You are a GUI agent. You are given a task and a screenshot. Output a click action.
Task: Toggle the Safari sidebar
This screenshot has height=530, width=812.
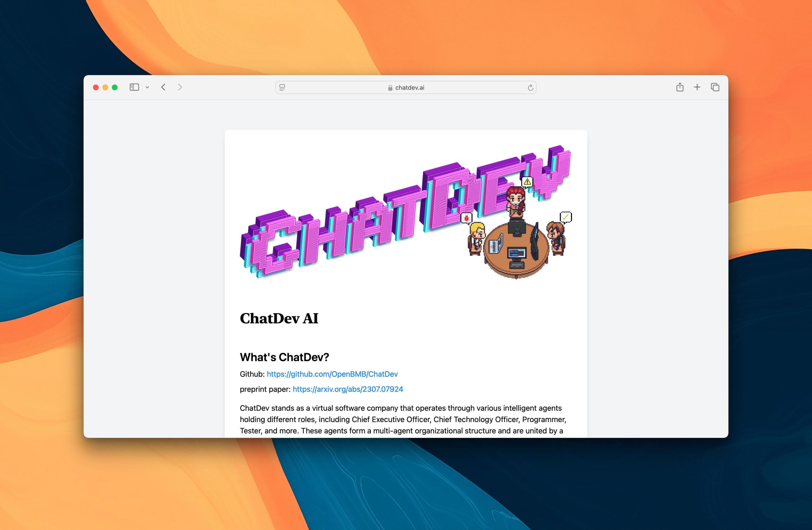point(134,87)
